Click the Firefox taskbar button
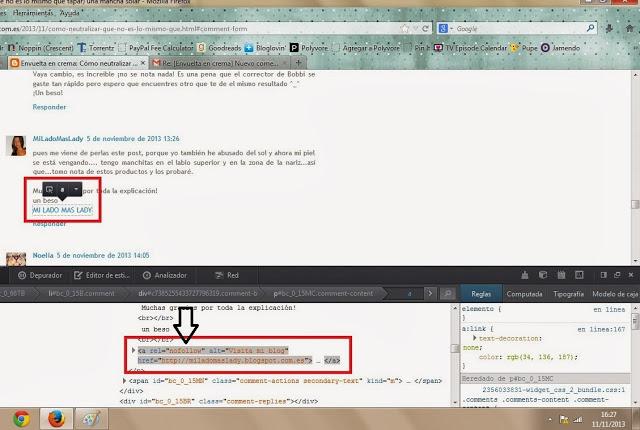Screen dimensions: 640x430 point(56,419)
